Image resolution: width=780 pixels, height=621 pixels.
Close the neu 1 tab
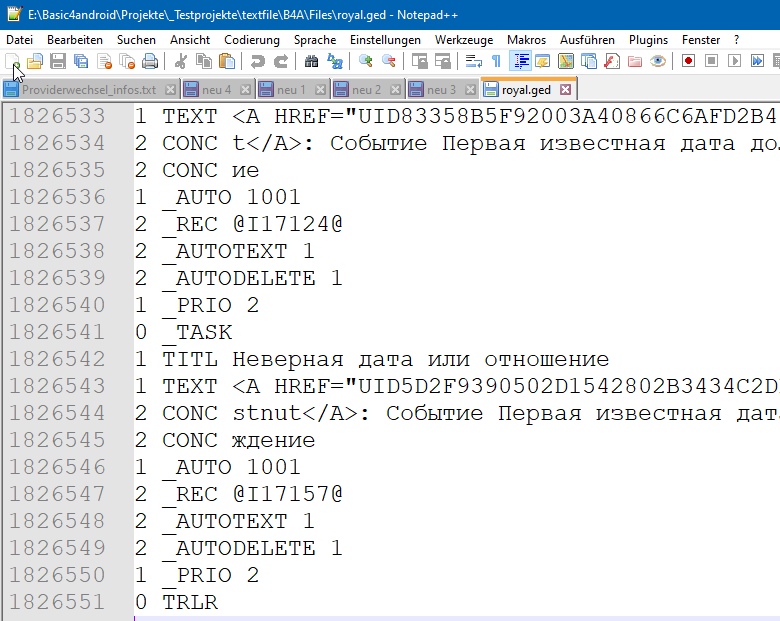click(x=320, y=90)
